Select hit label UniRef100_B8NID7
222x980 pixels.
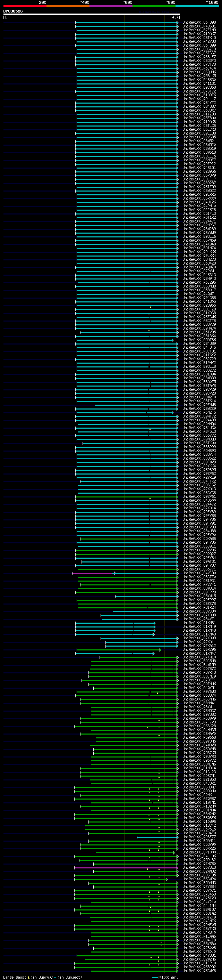pos(199,909)
